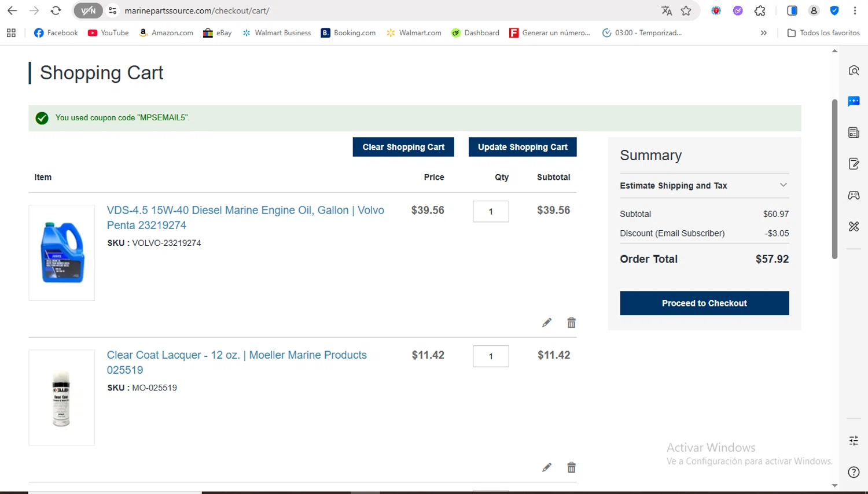Open the YouTube bookmark
Screen dimensions: 868x494
(x=108, y=33)
